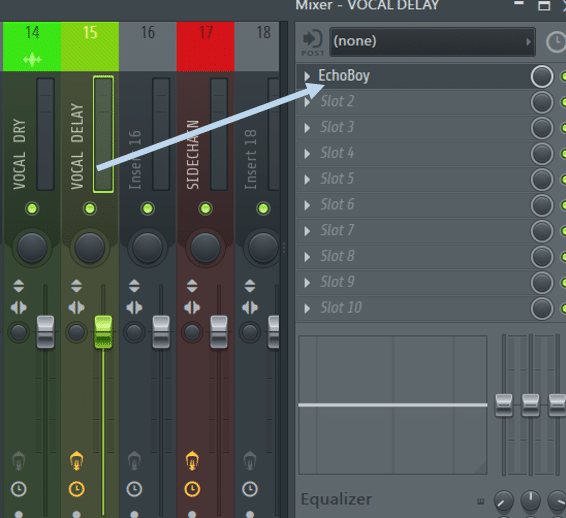Expand the Slot 5 menu arrow
Image resolution: width=566 pixels, height=518 pixels.
(307, 179)
